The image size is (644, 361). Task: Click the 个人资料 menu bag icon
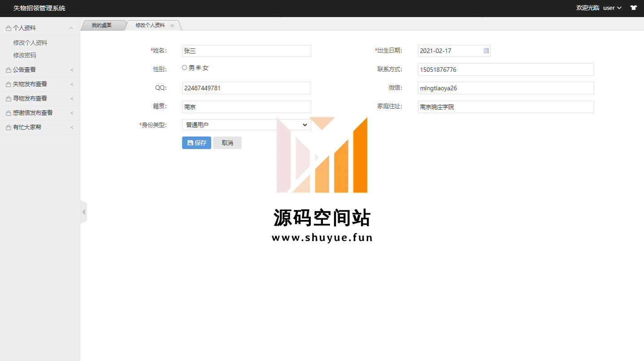pyautogui.click(x=9, y=28)
